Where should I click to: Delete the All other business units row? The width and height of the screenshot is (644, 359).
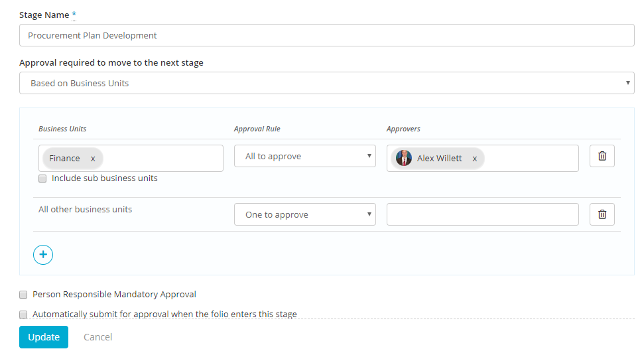click(x=602, y=214)
